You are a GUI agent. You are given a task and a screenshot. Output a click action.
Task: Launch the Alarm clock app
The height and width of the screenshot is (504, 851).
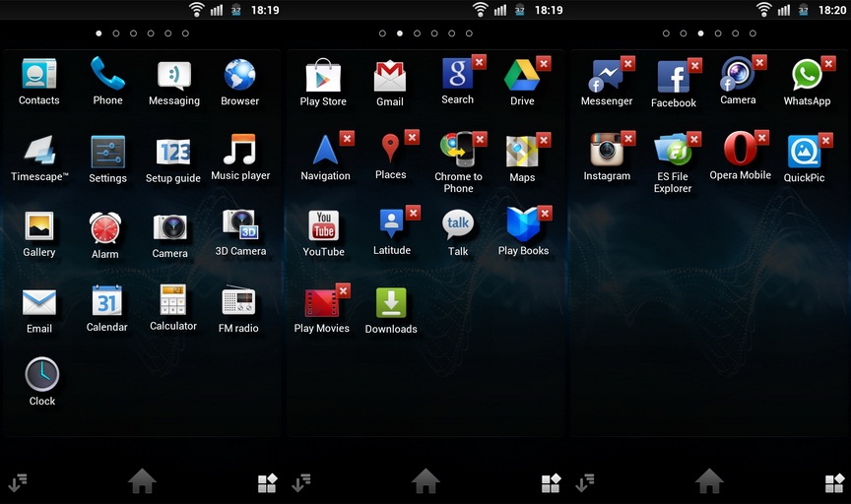click(x=104, y=226)
